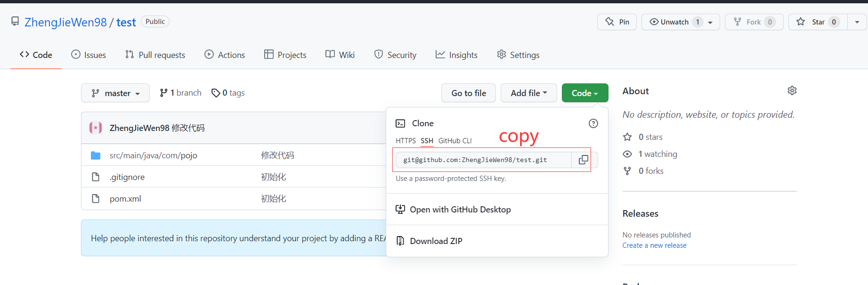Click Create a new release link
Image resolution: width=868 pixels, height=285 pixels.
[x=654, y=245]
